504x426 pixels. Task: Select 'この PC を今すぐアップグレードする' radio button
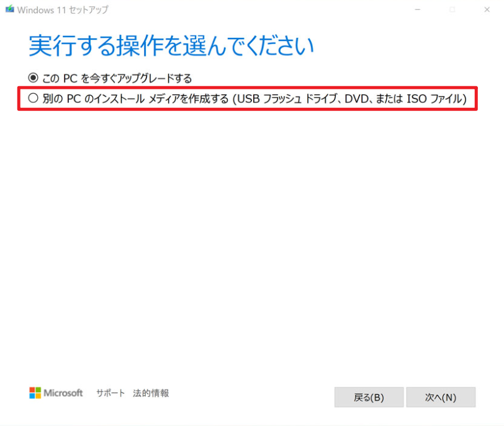33,78
